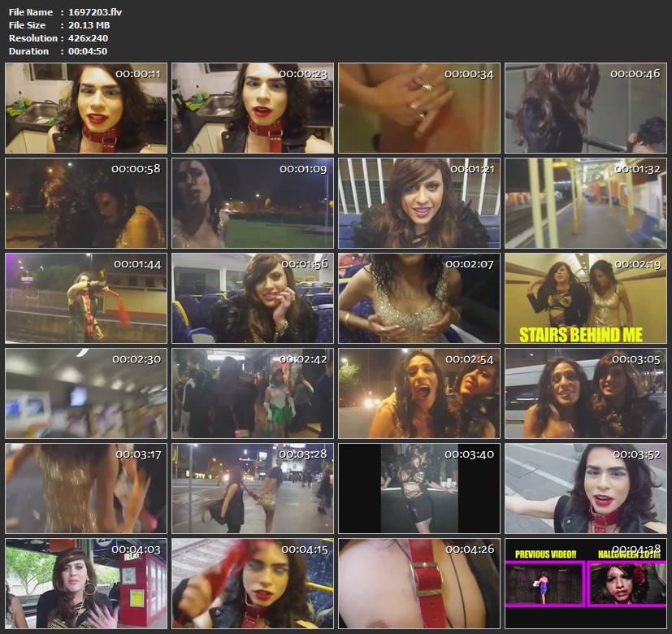Open the thumbnail marked 00:00:46
This screenshot has height=634, width=672.
(x=585, y=108)
